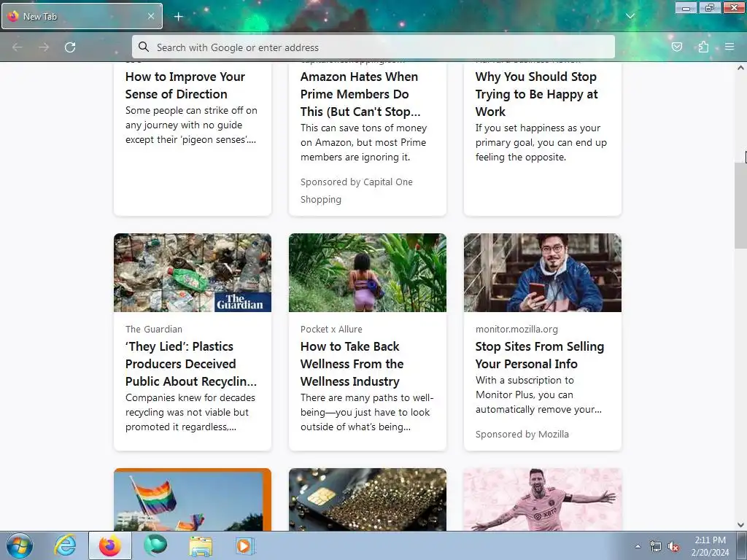Open 'How to Improve Your Sense of Direction'
This screenshot has width=747, height=560.
click(x=185, y=85)
